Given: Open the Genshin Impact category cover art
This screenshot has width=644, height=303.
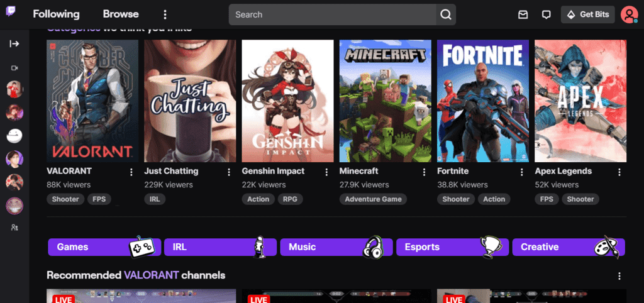Looking at the screenshot, I should [x=287, y=101].
